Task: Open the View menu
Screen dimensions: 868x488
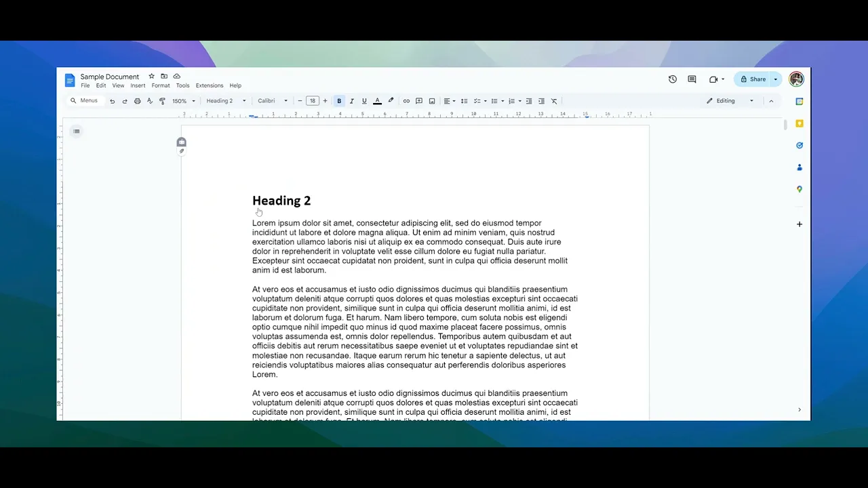Action: point(118,85)
